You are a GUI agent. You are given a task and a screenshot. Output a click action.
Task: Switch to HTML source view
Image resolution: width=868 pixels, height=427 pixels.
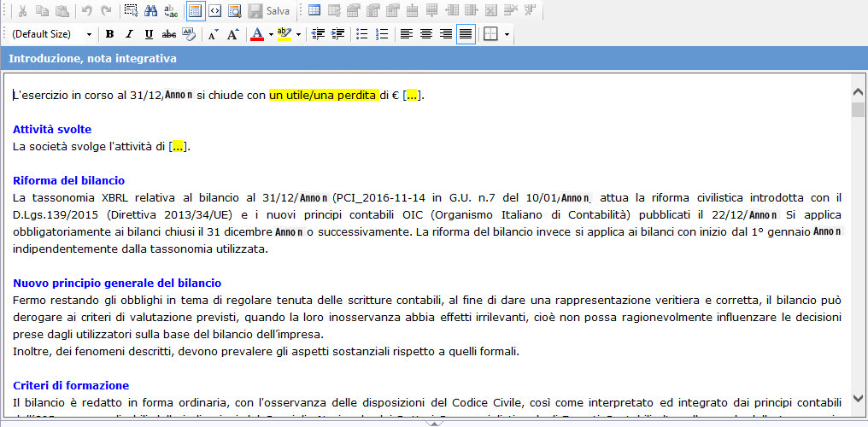[x=214, y=11]
